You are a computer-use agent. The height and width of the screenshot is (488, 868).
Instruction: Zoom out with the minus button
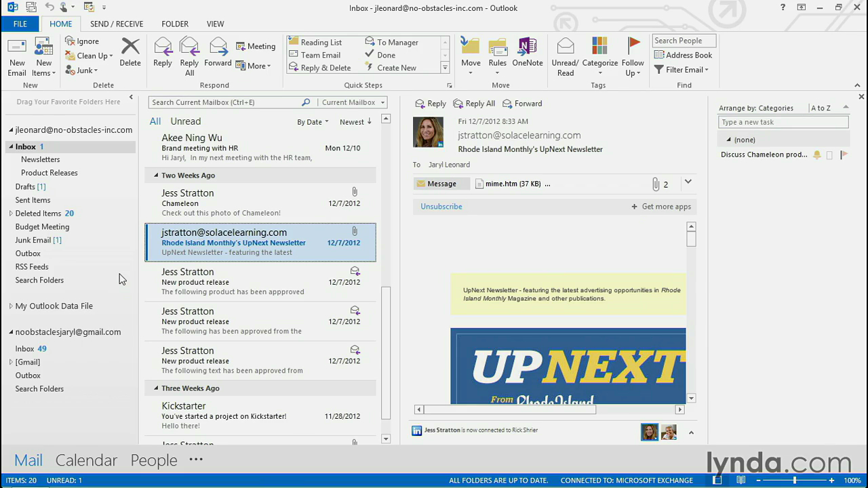click(x=757, y=481)
